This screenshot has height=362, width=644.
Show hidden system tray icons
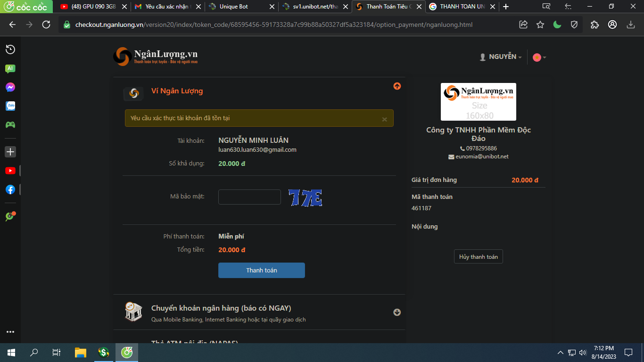tap(561, 352)
